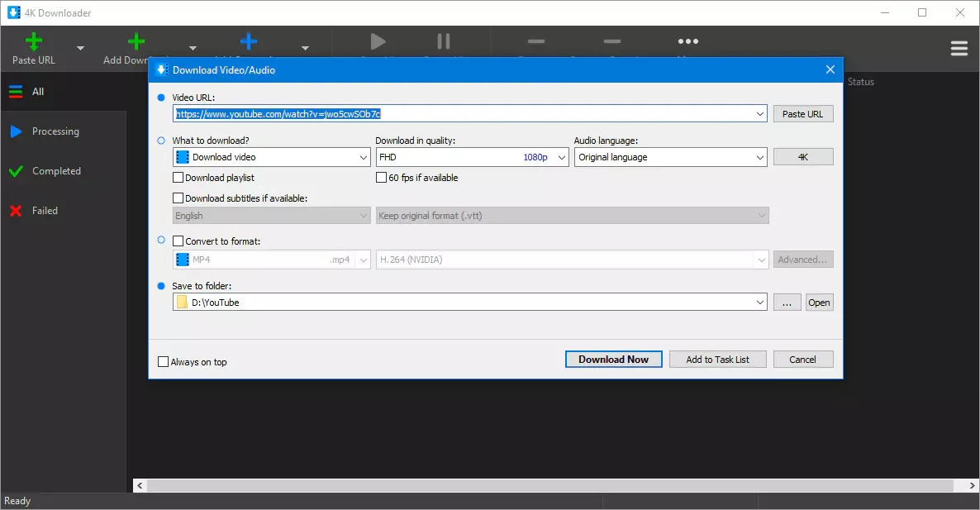Toggle the Always on top checkbox
The width and height of the screenshot is (980, 510).
pos(164,362)
